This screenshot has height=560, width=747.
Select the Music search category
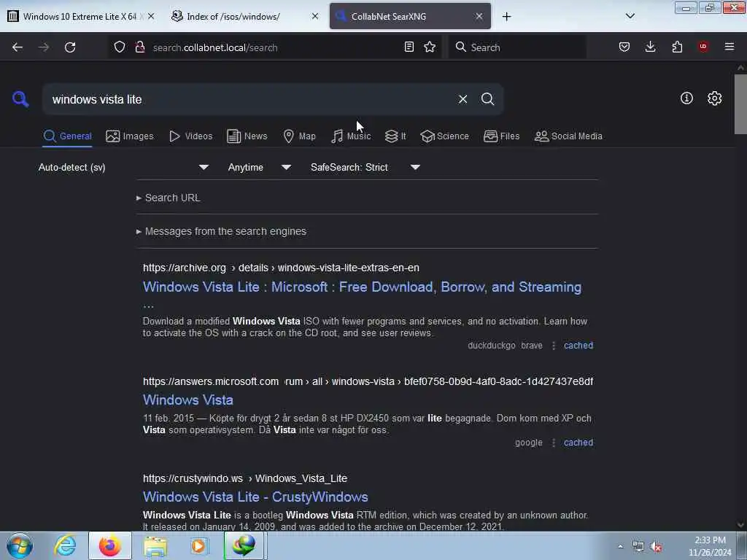tap(351, 136)
